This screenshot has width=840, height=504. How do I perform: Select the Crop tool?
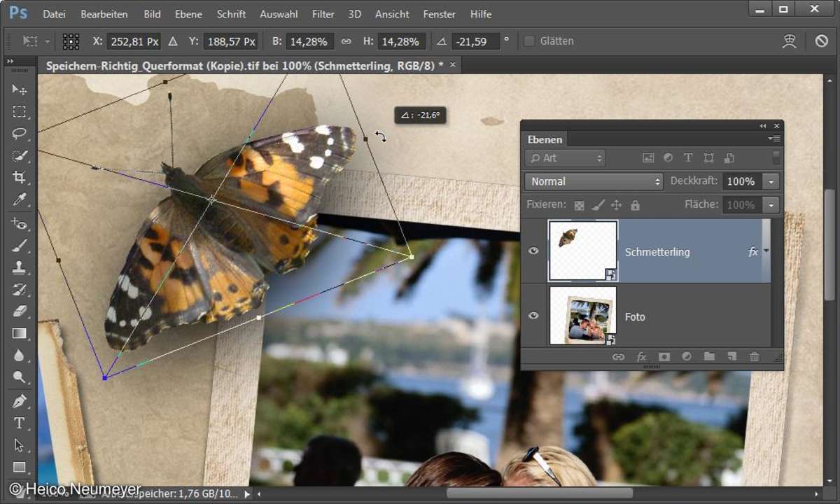tap(19, 177)
